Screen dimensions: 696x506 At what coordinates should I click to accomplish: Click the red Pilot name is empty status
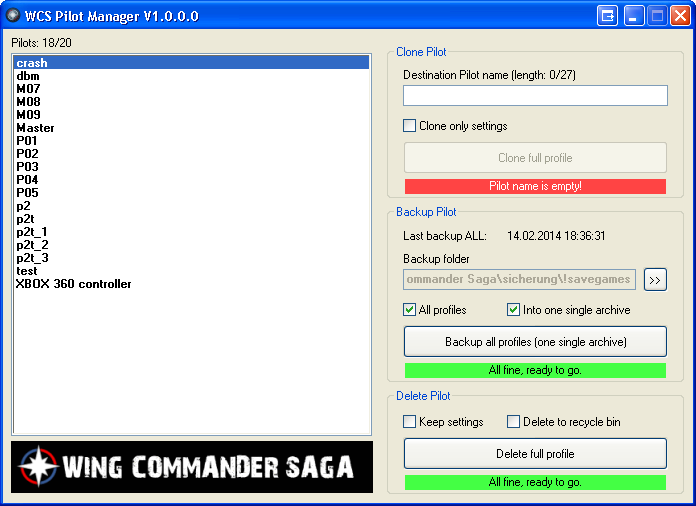535,187
